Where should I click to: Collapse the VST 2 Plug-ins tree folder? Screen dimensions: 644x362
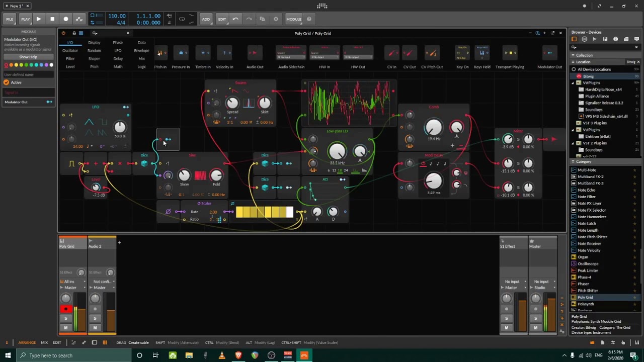coord(573,143)
